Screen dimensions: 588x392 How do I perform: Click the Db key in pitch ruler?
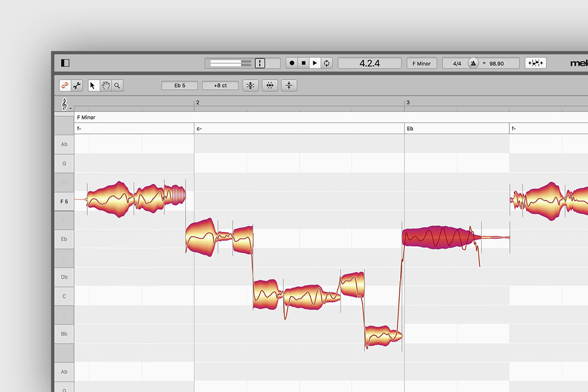coord(64,277)
